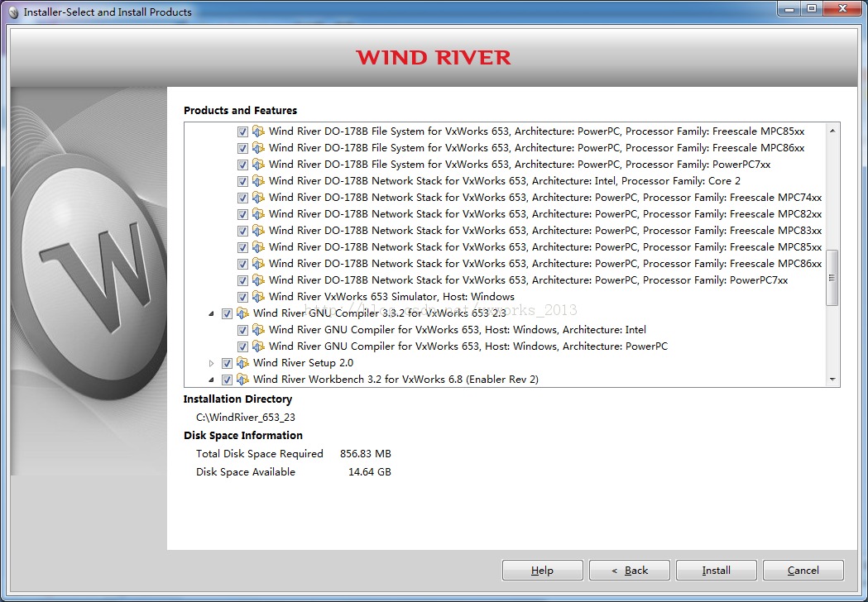The height and width of the screenshot is (602, 868).
Task: Click the package icon beside Network Stack Freescale MPC82xx row
Action: [258, 214]
